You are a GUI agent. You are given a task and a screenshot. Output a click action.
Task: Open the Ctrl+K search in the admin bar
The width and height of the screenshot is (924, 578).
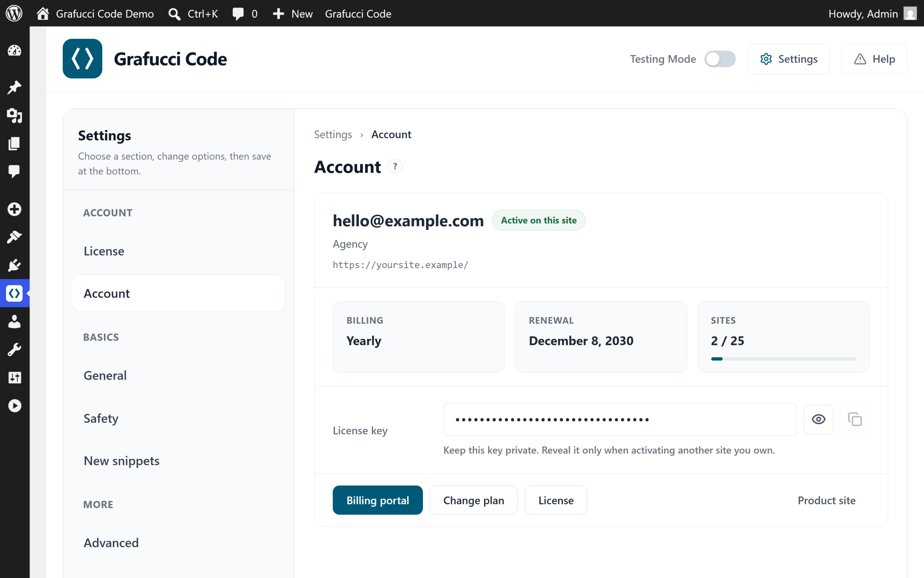(193, 13)
